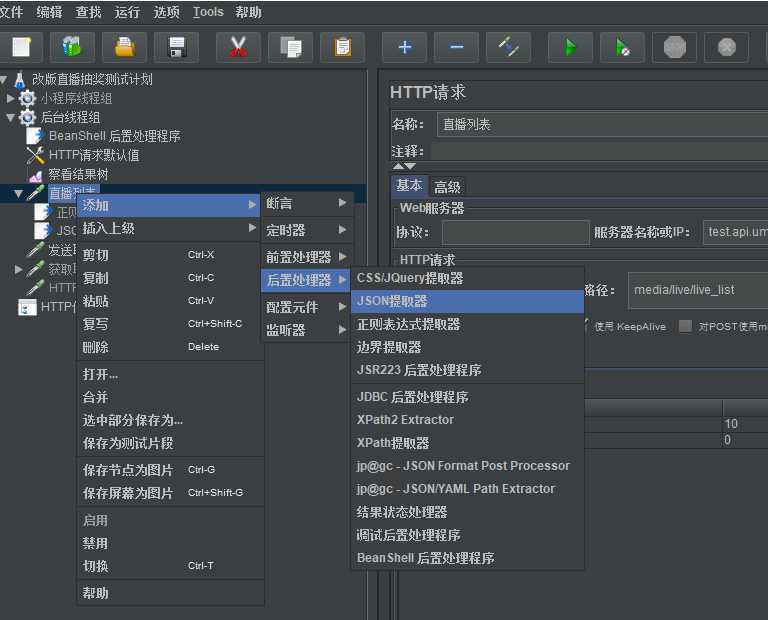This screenshot has width=768, height=620.
Task: Collapse the 直播列表 tree node
Action: pos(19,194)
